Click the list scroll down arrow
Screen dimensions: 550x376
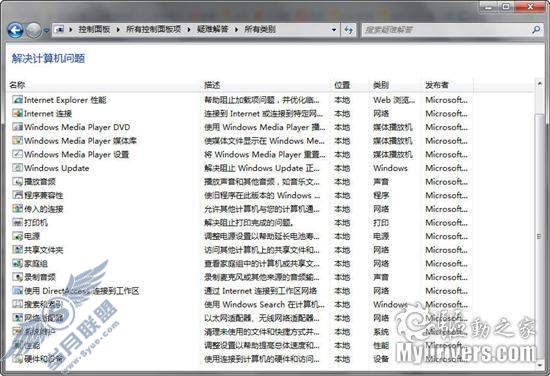(539, 365)
